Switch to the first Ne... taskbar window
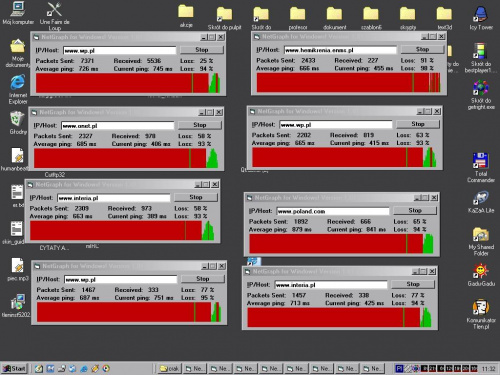 pos(195,368)
